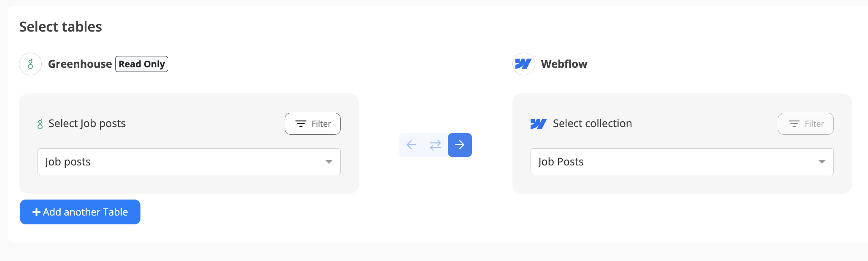Click the filter lines icon in Greenhouse Filter
The image size is (868, 261).
tap(301, 124)
